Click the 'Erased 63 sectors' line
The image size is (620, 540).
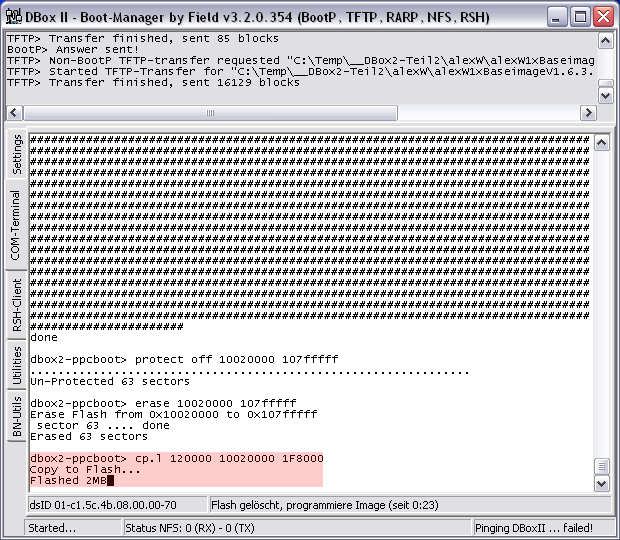click(x=89, y=437)
